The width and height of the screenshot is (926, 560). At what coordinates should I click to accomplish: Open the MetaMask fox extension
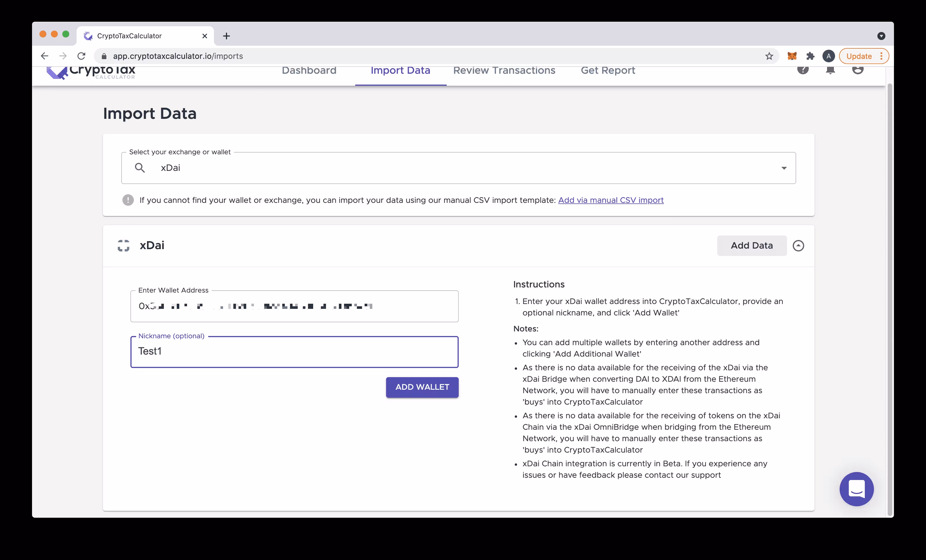tap(792, 56)
